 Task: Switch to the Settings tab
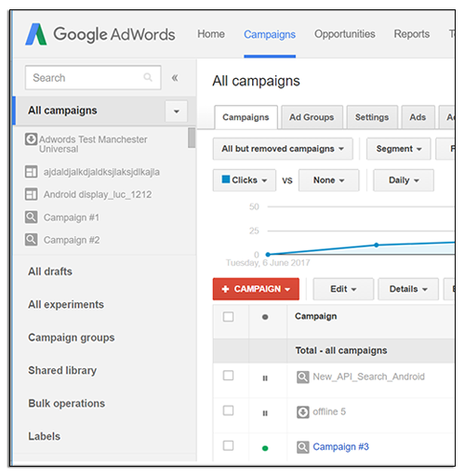click(x=372, y=117)
